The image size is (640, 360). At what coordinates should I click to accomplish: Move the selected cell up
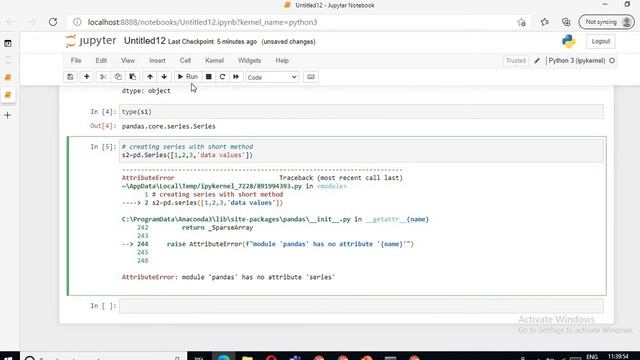[x=150, y=77]
